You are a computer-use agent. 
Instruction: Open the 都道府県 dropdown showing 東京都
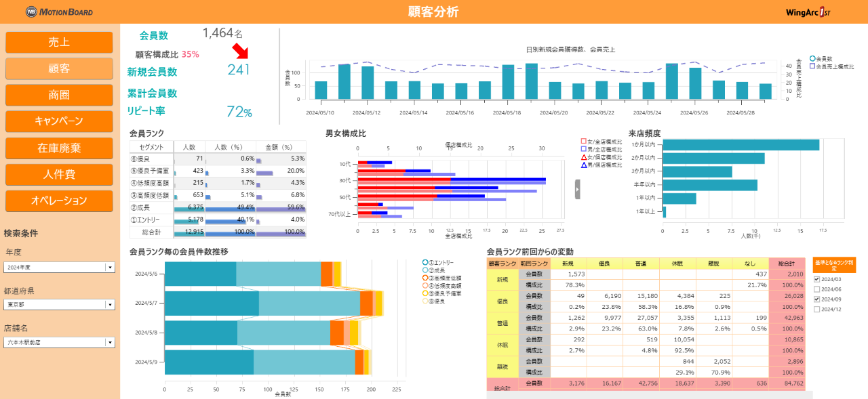pyautogui.click(x=110, y=305)
